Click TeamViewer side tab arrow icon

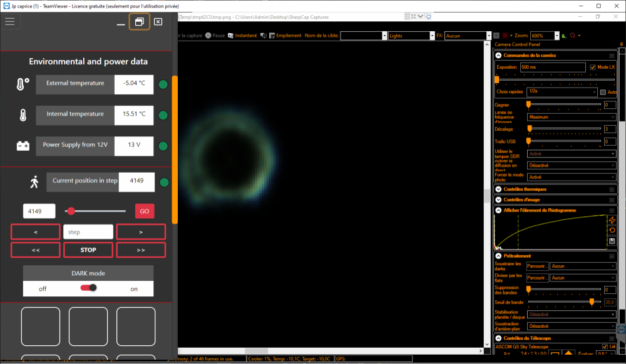pyautogui.click(x=621, y=330)
